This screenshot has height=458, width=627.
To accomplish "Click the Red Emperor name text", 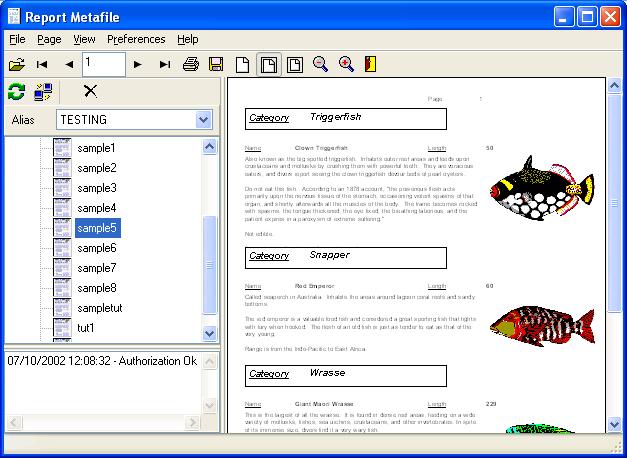I will pos(314,286).
